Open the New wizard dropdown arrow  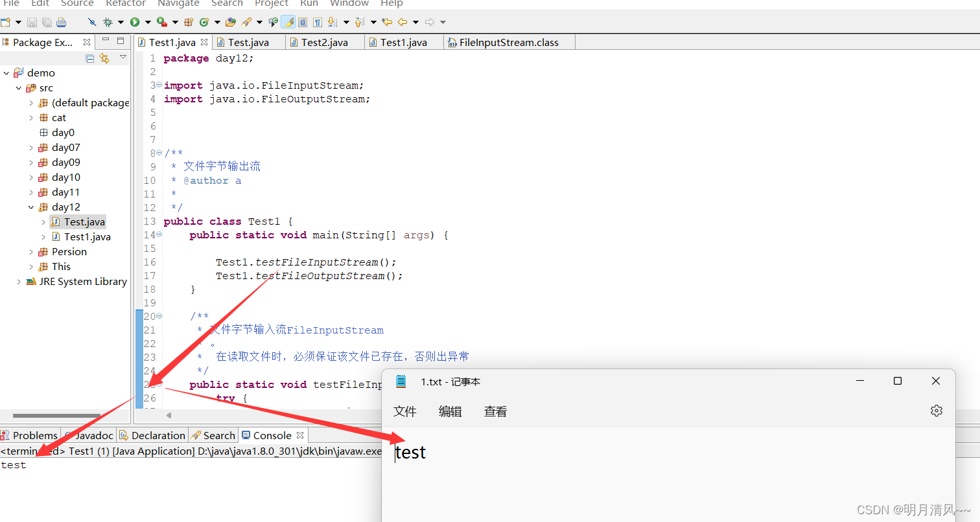pyautogui.click(x=18, y=22)
